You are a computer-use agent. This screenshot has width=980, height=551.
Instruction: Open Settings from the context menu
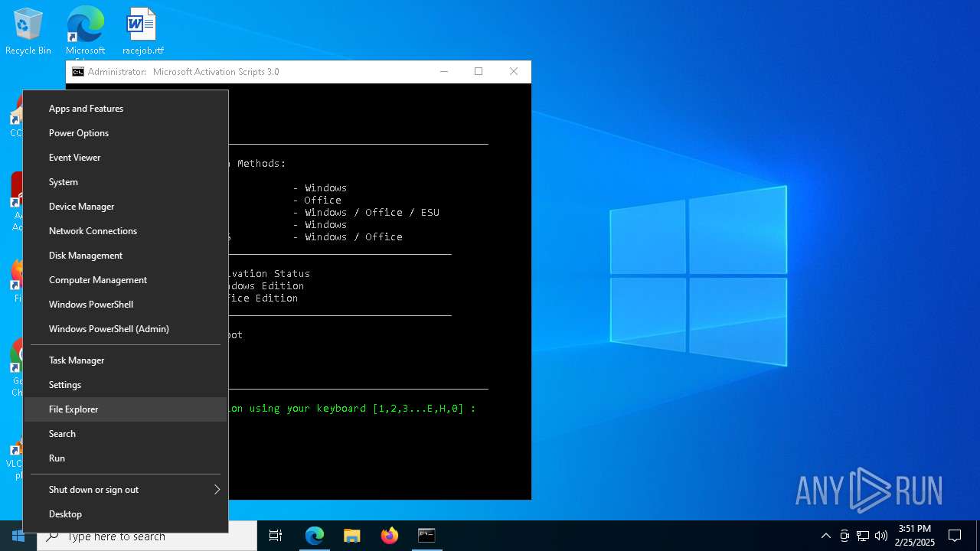[126, 385]
